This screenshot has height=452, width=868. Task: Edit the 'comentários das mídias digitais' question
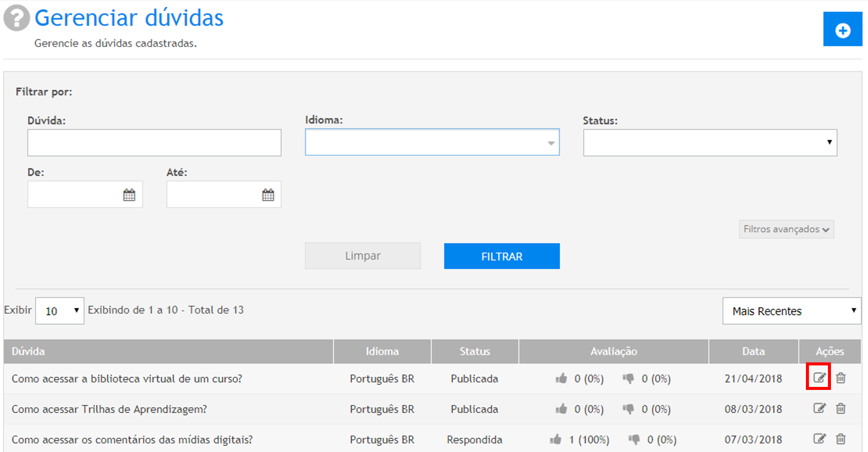point(819,439)
